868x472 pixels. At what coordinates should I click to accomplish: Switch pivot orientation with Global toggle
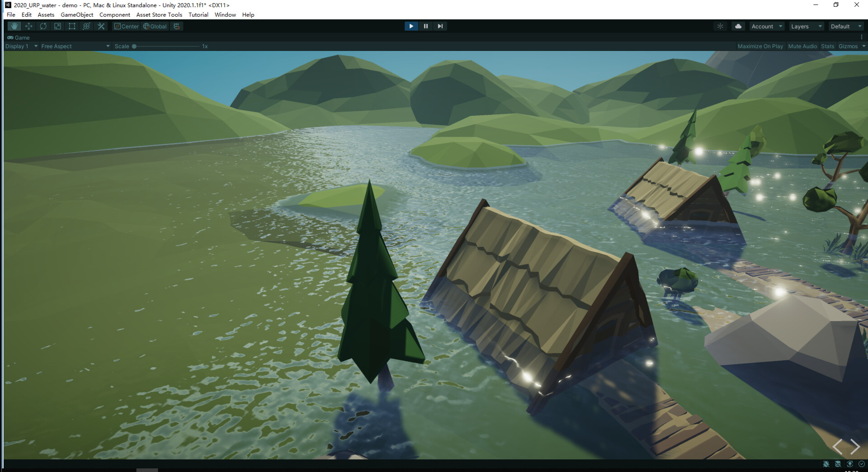155,26
